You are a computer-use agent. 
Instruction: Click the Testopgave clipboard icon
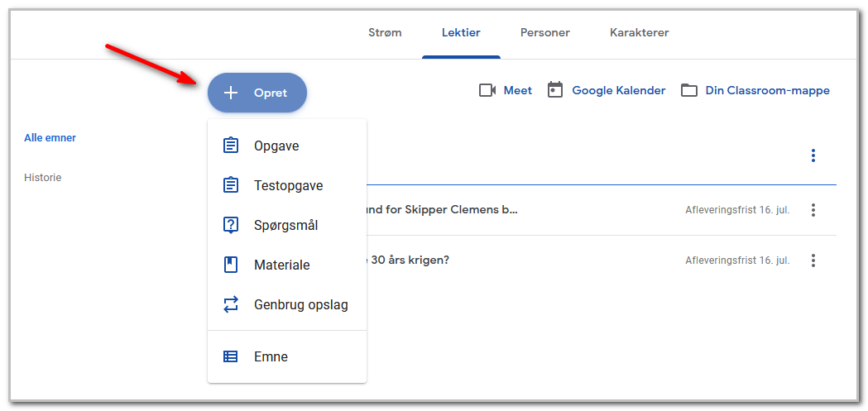[230, 185]
